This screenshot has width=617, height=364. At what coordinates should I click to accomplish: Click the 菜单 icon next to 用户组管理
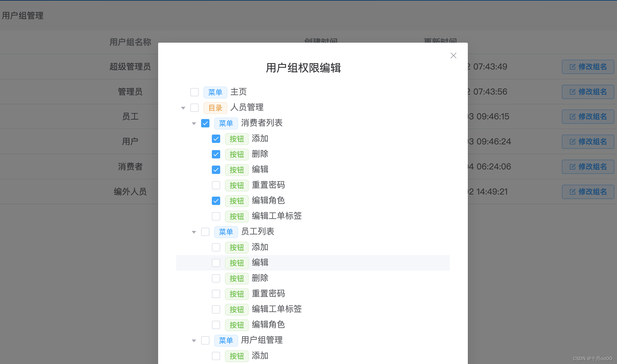(224, 339)
